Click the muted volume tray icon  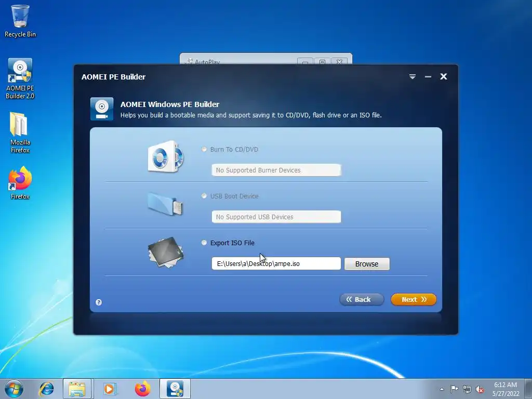pyautogui.click(x=480, y=389)
